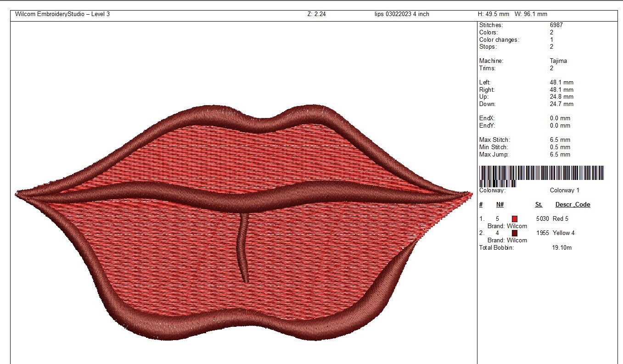
Task: Click the design barcode graphic
Action: [542, 174]
